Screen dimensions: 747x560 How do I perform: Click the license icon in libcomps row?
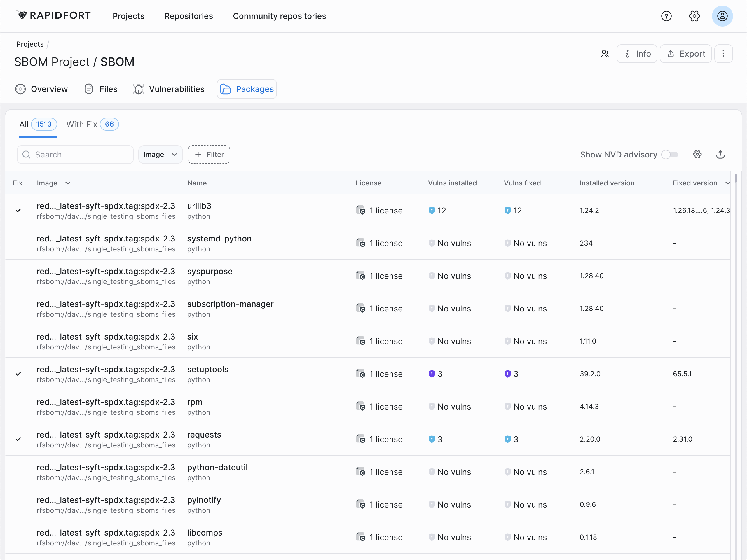pyautogui.click(x=360, y=537)
